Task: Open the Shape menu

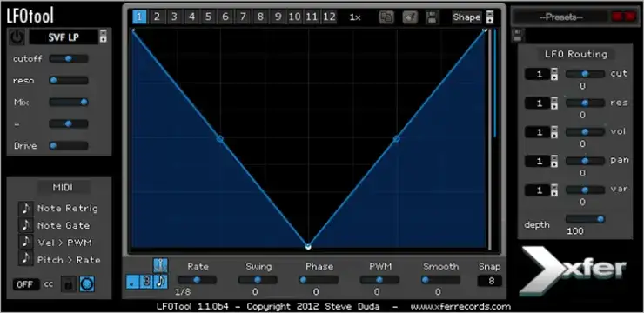Action: pyautogui.click(x=467, y=17)
